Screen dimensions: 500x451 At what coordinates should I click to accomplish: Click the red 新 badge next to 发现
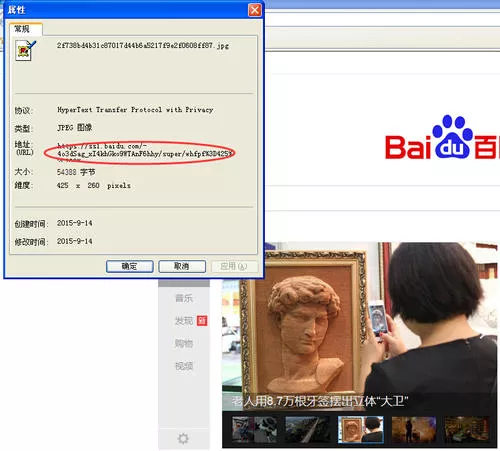coord(202,321)
